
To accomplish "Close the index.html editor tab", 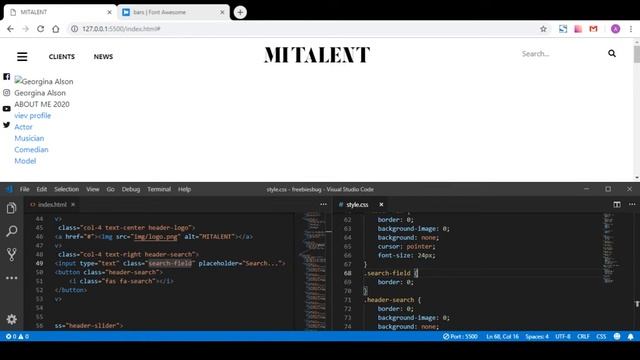I will pyautogui.click(x=73, y=204).
